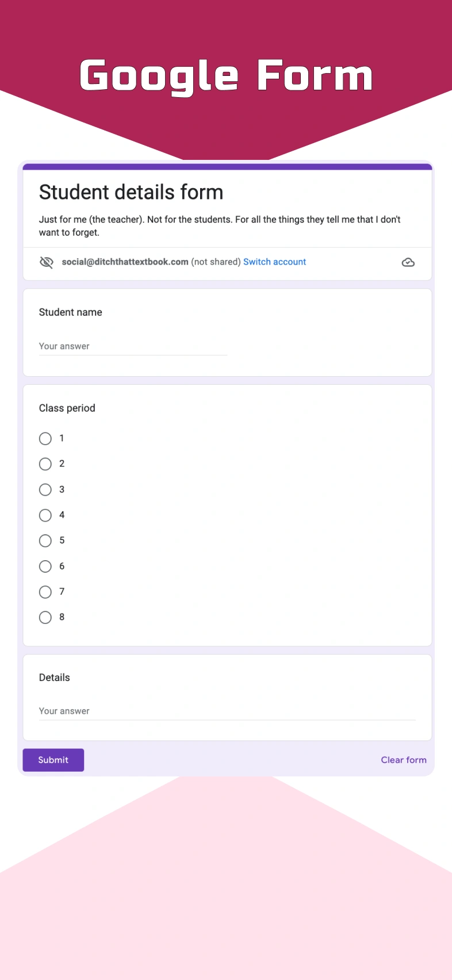The width and height of the screenshot is (452, 980).
Task: Pick class period 4 radio button
Action: point(45,515)
